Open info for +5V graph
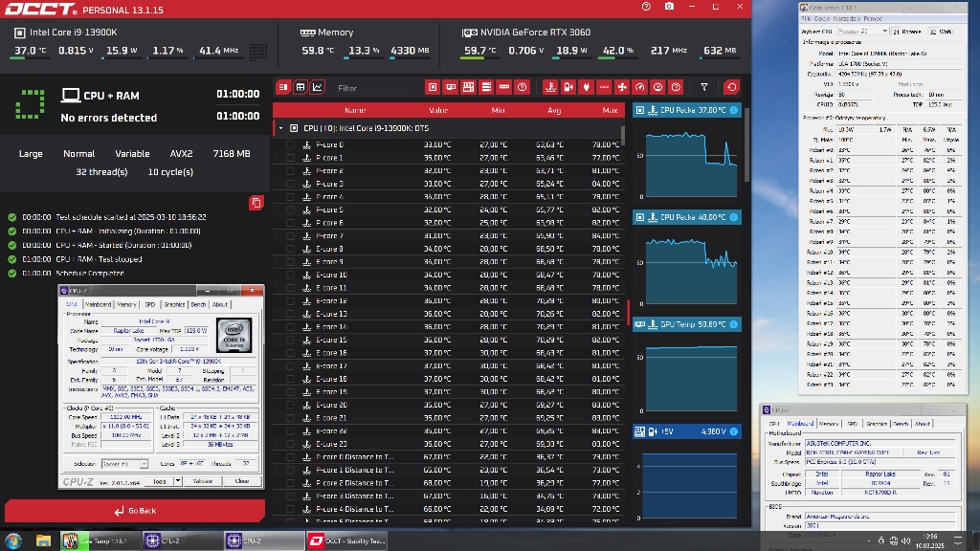This screenshot has width=980, height=551. [734, 431]
